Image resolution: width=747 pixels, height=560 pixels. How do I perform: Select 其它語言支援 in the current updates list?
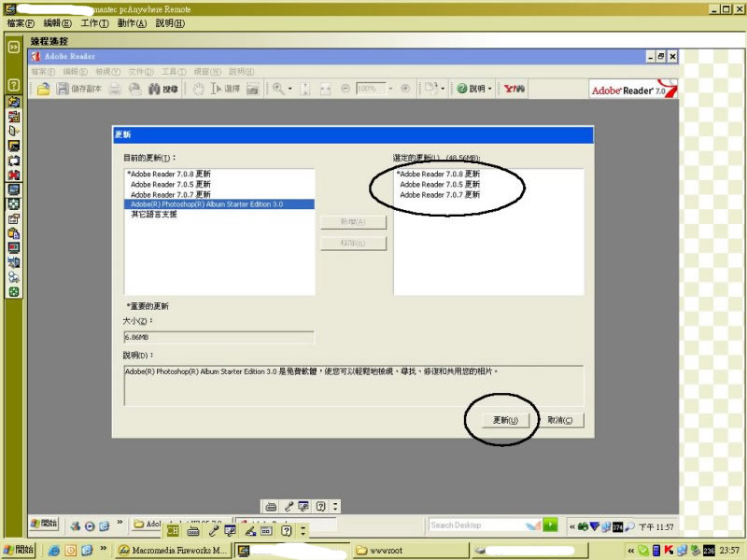point(153,215)
